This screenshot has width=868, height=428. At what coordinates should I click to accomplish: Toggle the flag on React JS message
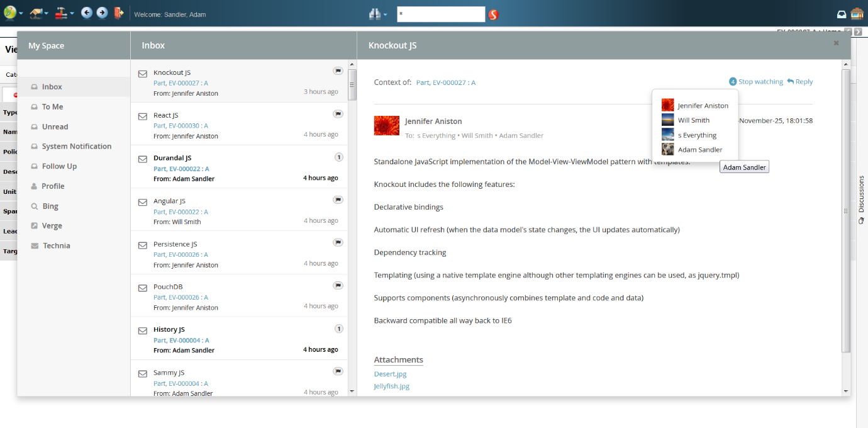(338, 114)
